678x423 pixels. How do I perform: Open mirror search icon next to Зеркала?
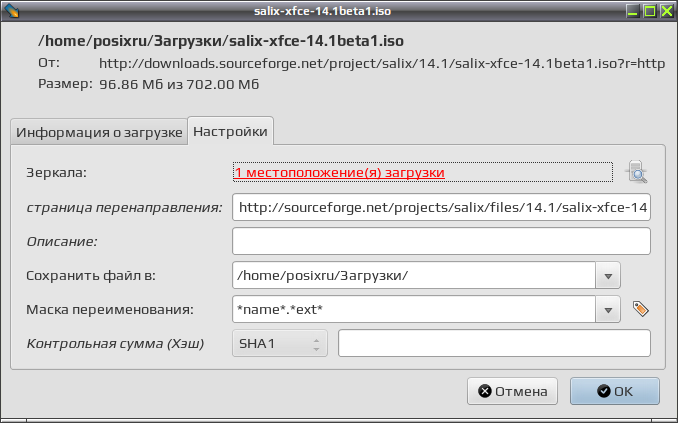tap(636, 172)
